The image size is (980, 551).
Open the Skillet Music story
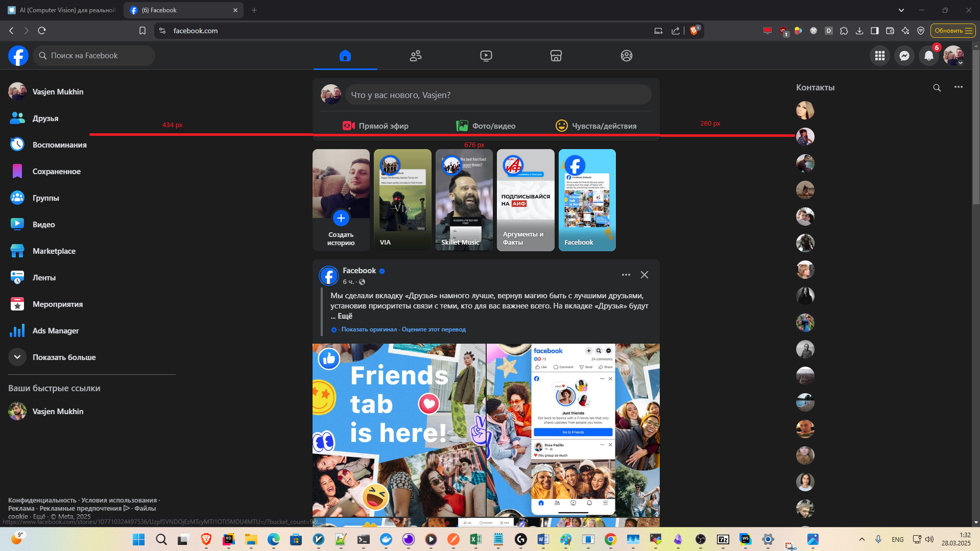(464, 200)
